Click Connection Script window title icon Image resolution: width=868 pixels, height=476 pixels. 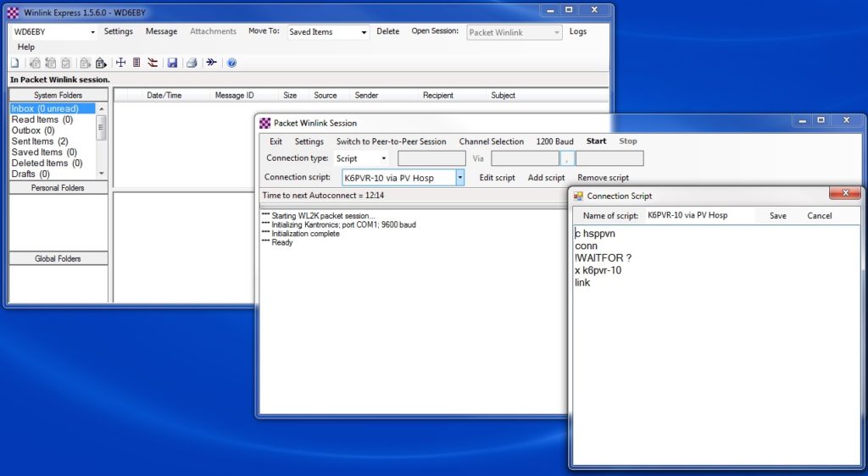(x=578, y=196)
